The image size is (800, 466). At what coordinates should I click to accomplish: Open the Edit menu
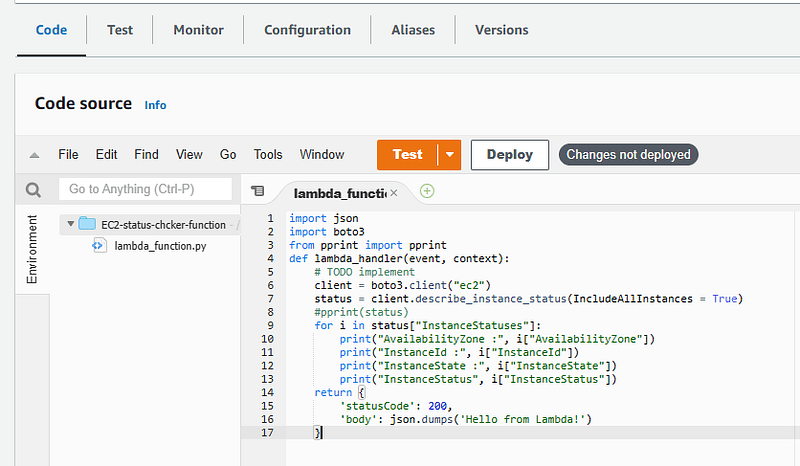pos(106,155)
